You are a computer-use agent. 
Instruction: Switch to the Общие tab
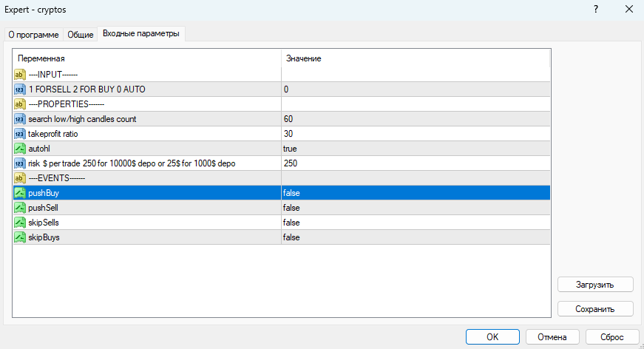point(81,35)
